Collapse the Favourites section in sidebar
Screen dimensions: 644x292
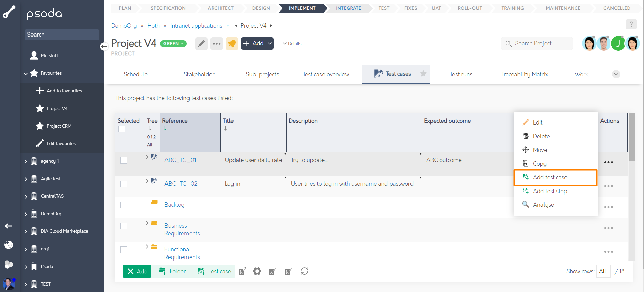pyautogui.click(x=26, y=73)
